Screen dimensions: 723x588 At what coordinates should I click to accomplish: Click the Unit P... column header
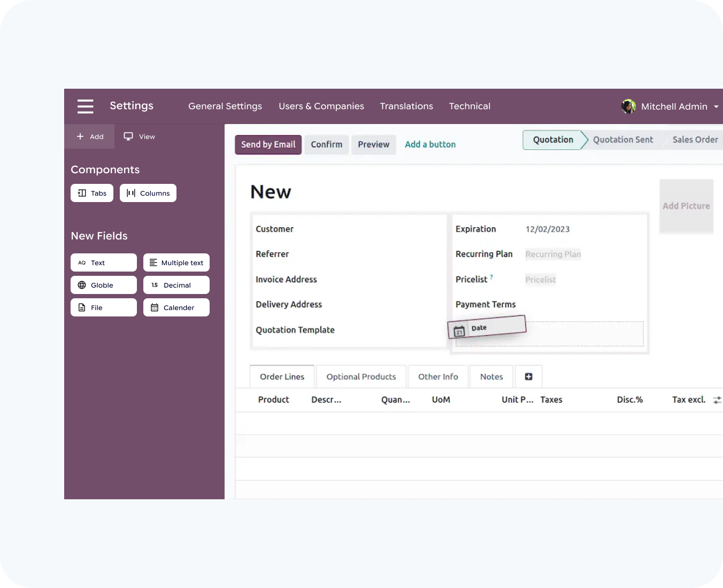pos(518,399)
